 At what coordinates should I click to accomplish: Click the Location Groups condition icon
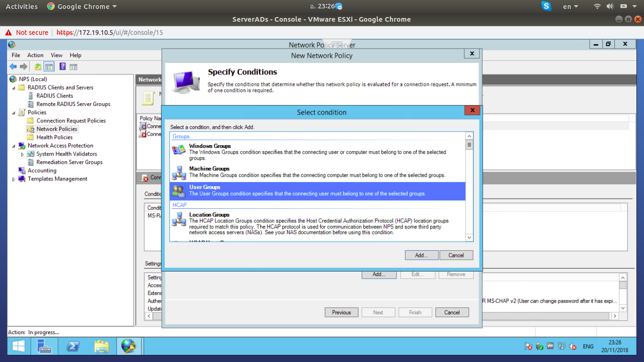tap(179, 219)
